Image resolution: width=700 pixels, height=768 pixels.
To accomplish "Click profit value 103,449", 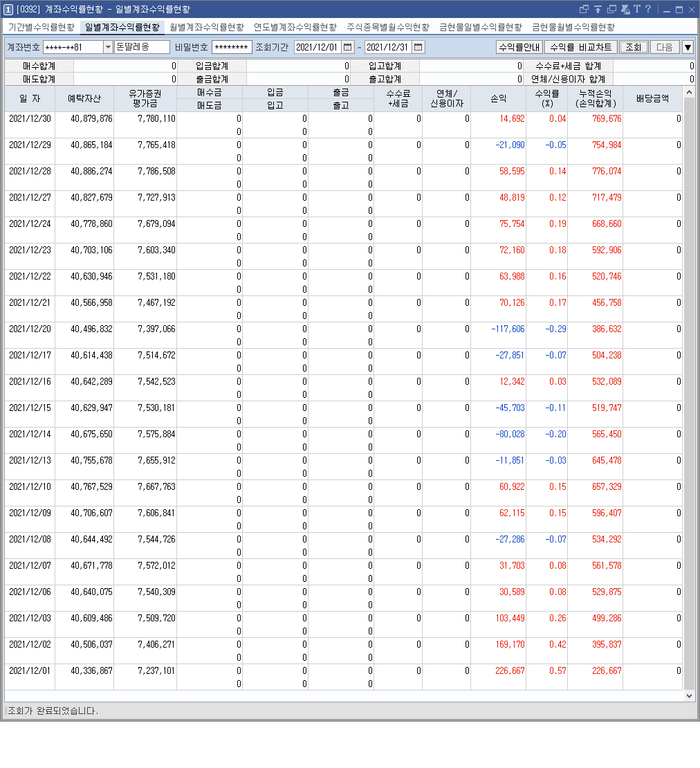I will click(510, 618).
